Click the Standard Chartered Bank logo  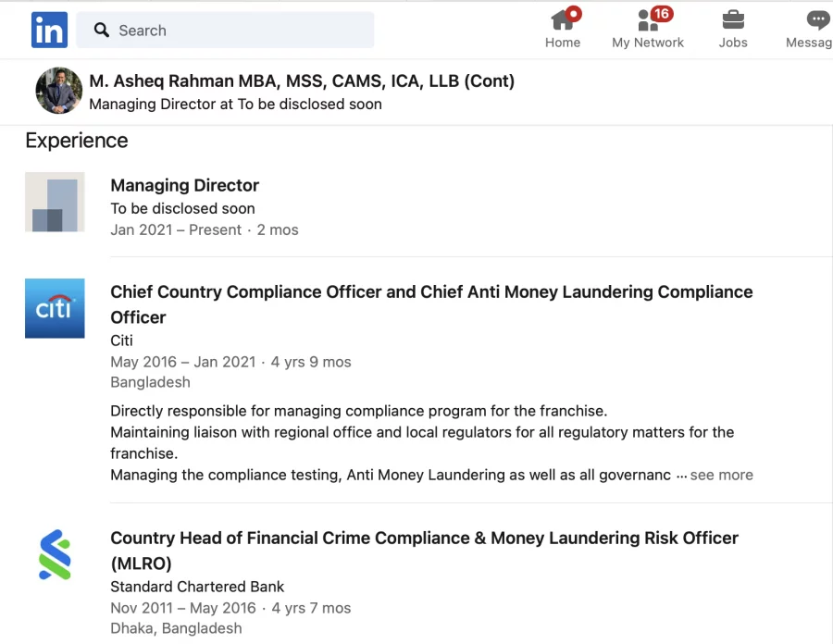pos(55,554)
